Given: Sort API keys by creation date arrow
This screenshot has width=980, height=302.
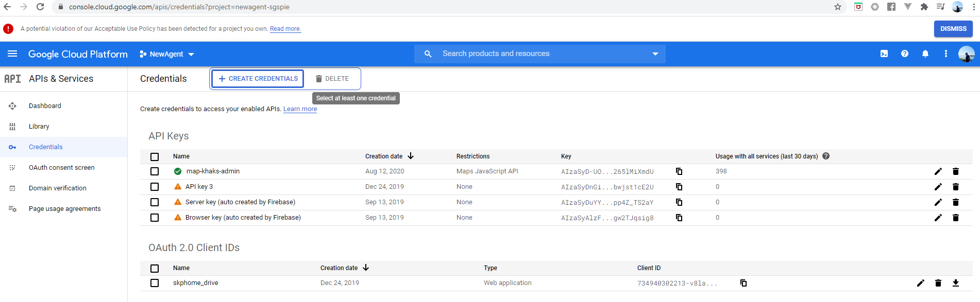Looking at the screenshot, I should click(411, 156).
